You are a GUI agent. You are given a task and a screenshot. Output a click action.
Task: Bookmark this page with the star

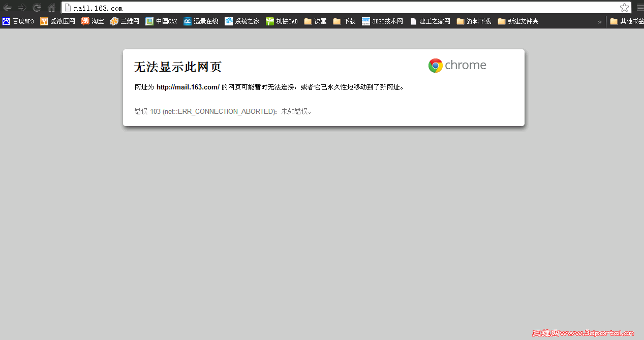pyautogui.click(x=624, y=8)
